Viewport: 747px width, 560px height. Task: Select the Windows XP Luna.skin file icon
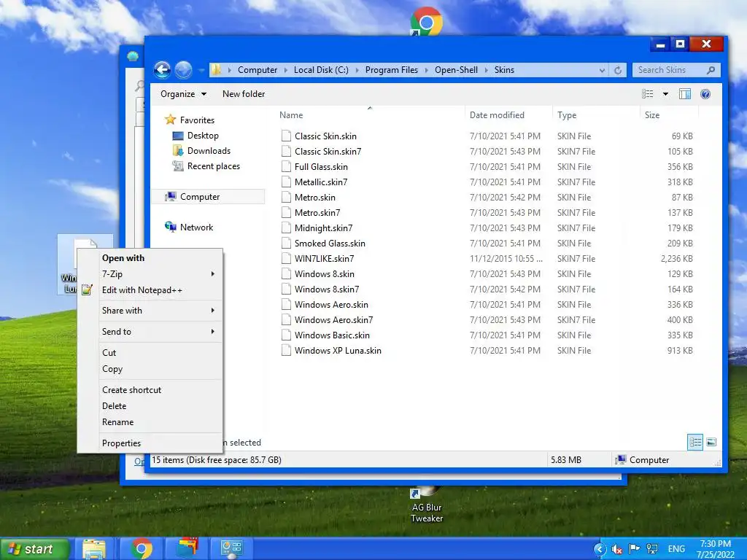coord(286,351)
